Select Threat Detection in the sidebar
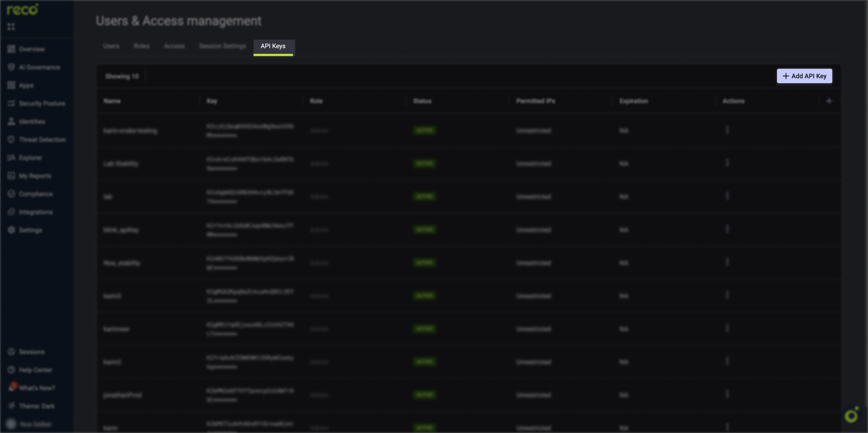Viewport: 868px width, 433px height. 42,139
